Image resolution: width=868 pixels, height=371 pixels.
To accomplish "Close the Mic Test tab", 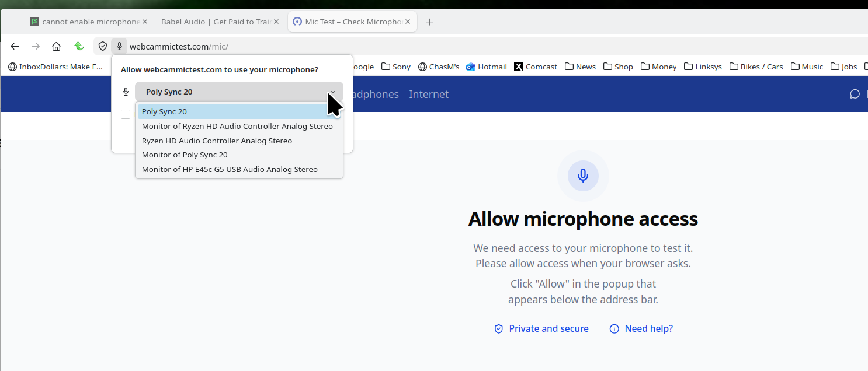I will pos(408,22).
